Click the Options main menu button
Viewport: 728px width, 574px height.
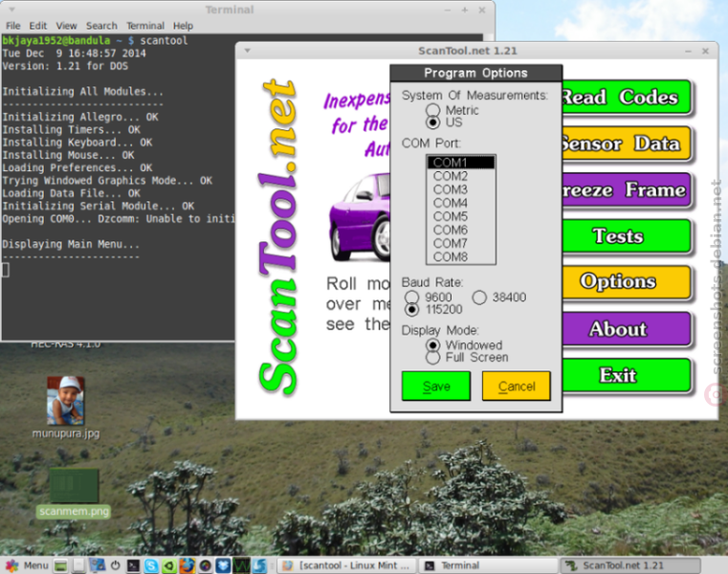627,282
